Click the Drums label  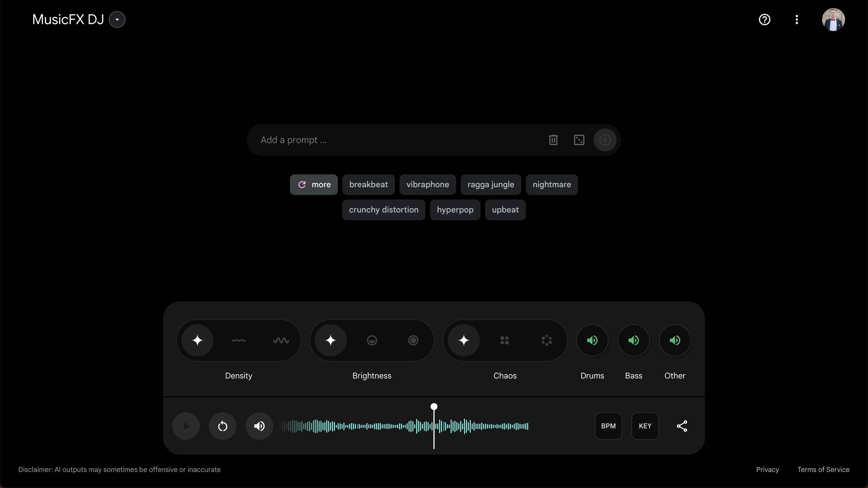point(592,376)
